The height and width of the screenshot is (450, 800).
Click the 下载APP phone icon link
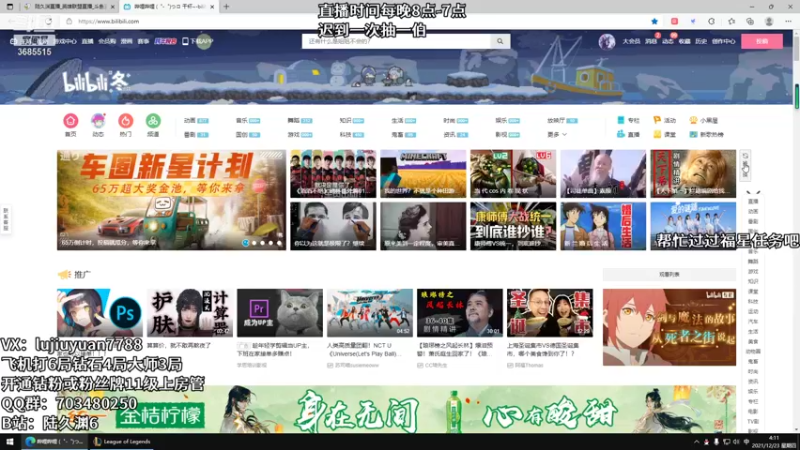[x=197, y=41]
